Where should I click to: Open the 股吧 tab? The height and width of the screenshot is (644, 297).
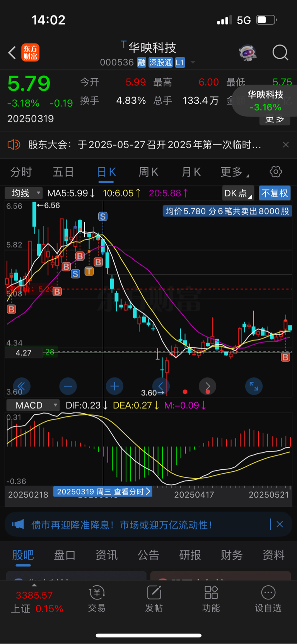point(23,555)
